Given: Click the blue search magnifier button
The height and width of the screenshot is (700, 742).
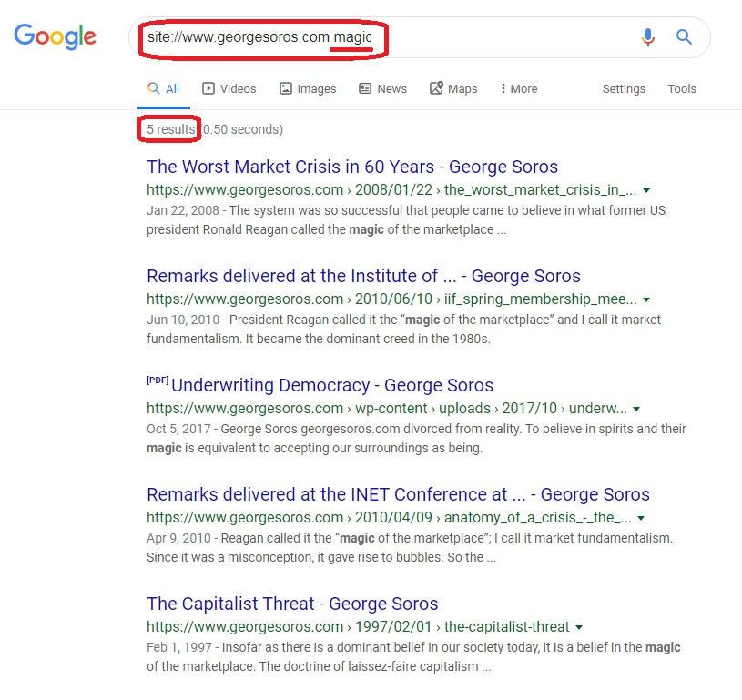Looking at the screenshot, I should 684,37.
